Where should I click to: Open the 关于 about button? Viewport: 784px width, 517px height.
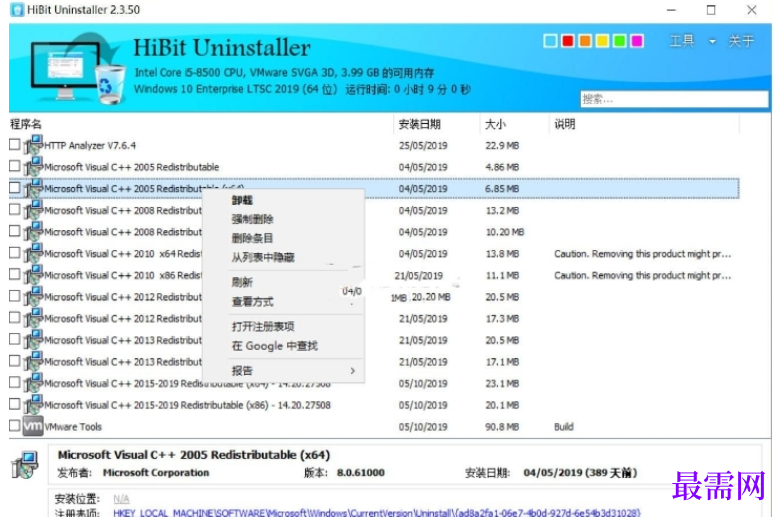(x=741, y=41)
